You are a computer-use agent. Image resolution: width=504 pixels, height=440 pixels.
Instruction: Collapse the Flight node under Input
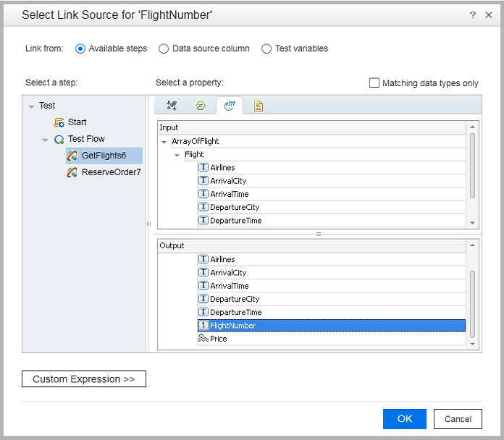[x=177, y=155]
